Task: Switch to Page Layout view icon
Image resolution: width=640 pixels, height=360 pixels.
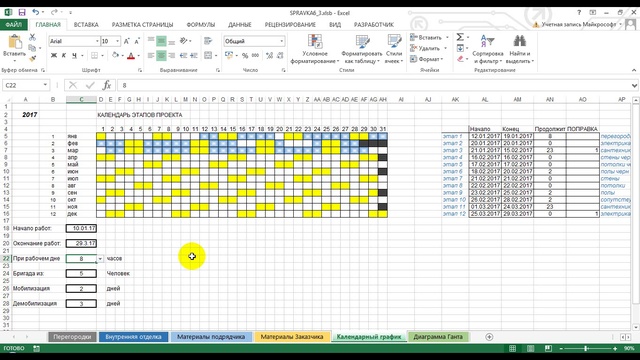Action: coord(530,348)
